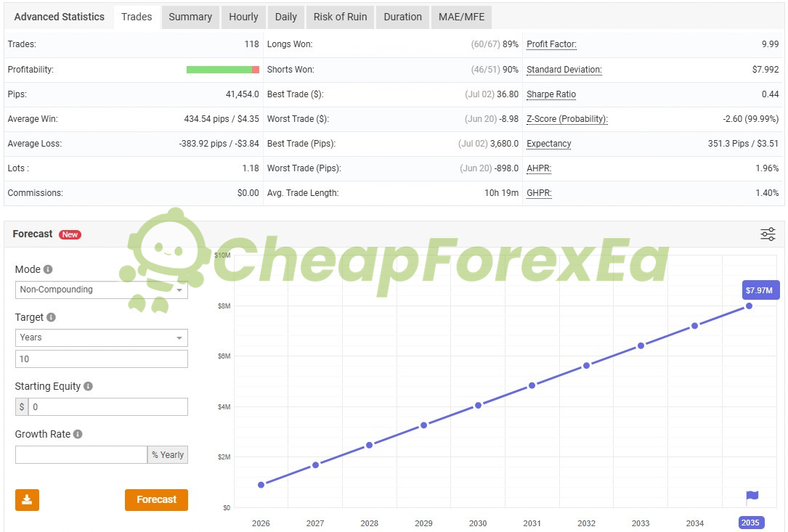Image resolution: width=788 pixels, height=532 pixels.
Task: Click the 2028 chart data point
Action: [x=370, y=445]
